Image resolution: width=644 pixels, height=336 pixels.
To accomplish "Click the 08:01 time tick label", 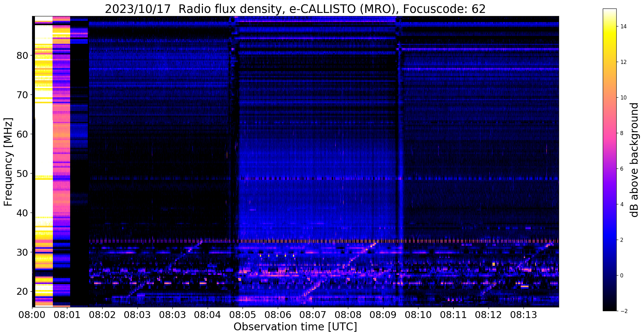I will pos(67,315).
